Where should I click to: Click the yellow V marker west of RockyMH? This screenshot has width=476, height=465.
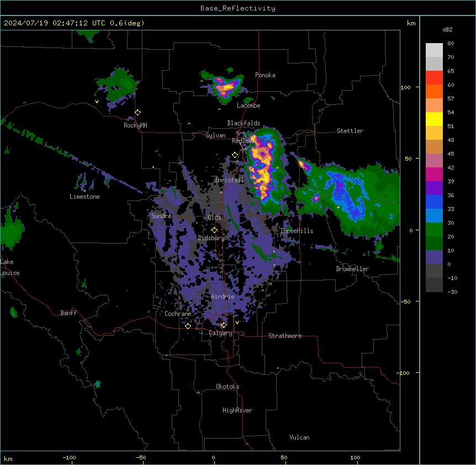(x=97, y=102)
